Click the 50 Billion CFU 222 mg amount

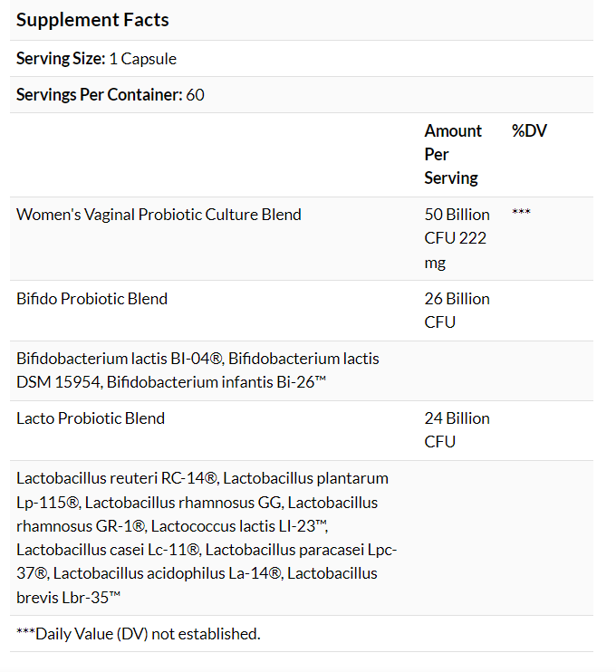click(x=457, y=238)
